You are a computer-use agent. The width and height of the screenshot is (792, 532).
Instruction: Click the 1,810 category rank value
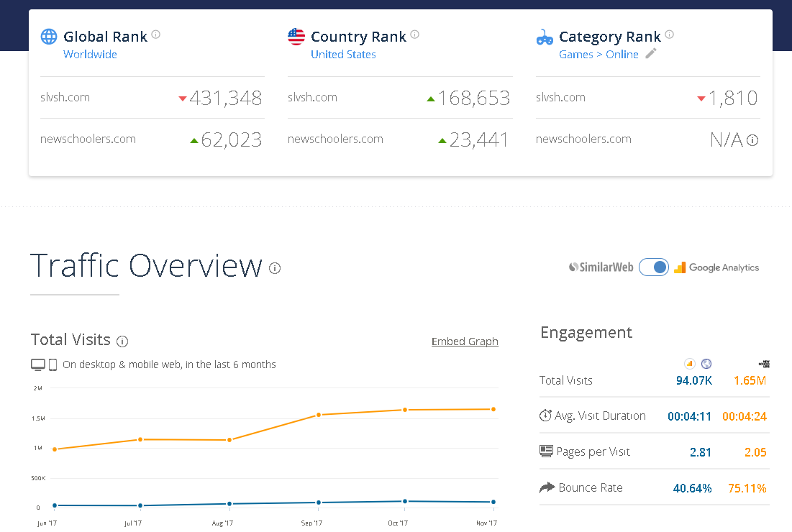[x=733, y=98]
